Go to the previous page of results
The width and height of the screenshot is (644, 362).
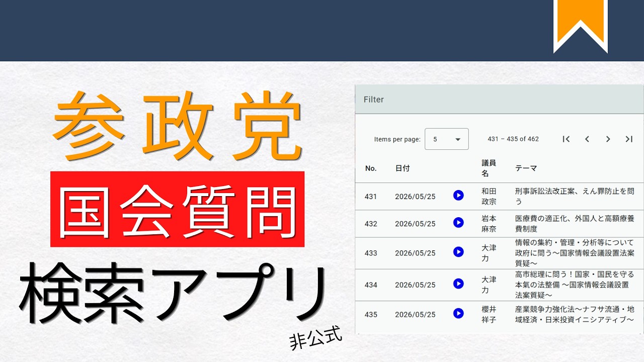coord(587,139)
